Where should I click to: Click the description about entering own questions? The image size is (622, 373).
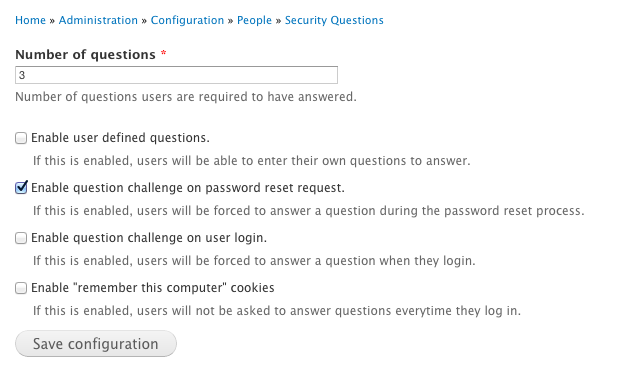coord(251,161)
